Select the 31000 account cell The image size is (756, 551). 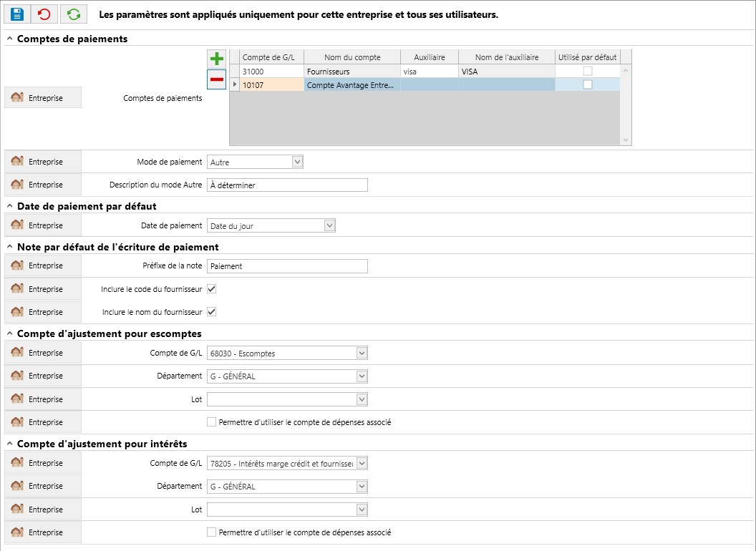271,72
